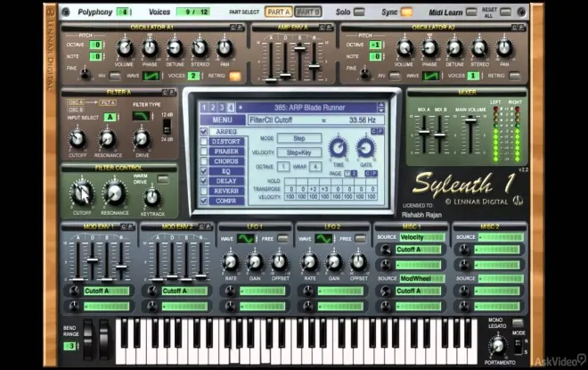Click Oscillator A1 Phase knob
This screenshot has width=588, height=370.
click(x=150, y=48)
